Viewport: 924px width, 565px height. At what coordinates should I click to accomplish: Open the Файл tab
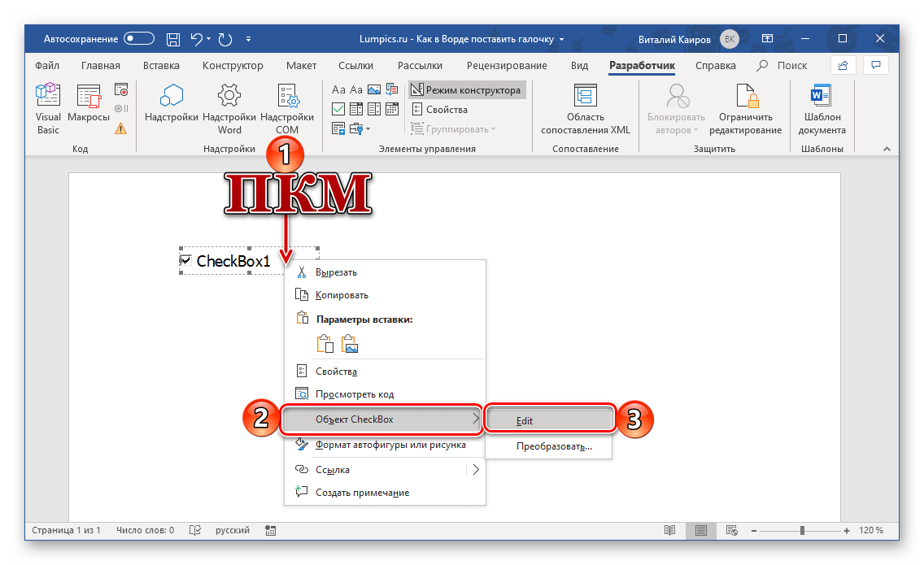[47, 65]
